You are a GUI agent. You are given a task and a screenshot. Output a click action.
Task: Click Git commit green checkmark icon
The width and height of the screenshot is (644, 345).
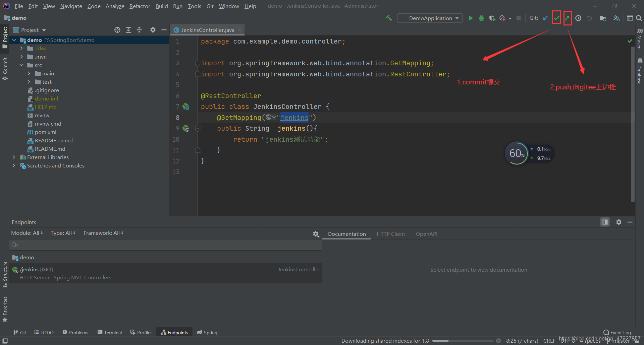click(556, 18)
